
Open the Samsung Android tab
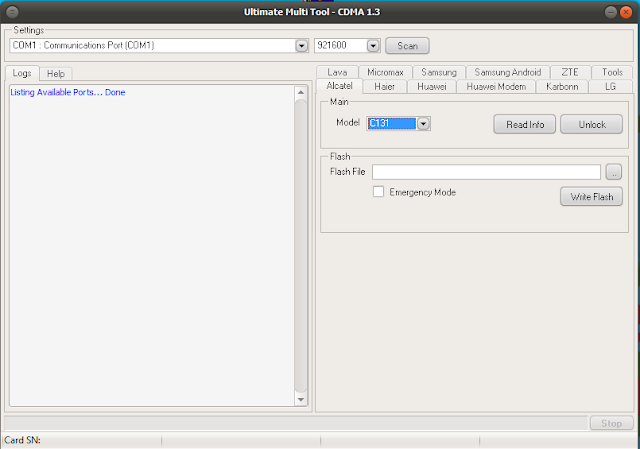508,72
